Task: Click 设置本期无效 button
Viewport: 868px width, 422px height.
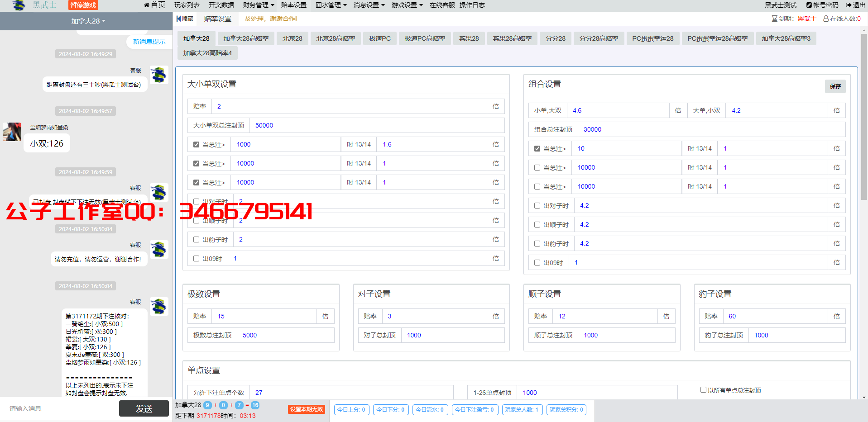Action: 307,409
